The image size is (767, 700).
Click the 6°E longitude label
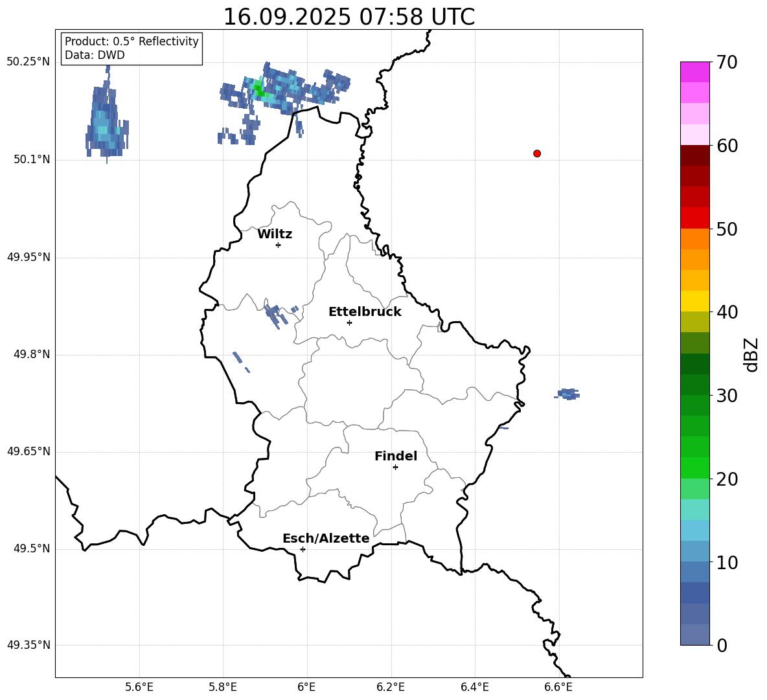(306, 687)
